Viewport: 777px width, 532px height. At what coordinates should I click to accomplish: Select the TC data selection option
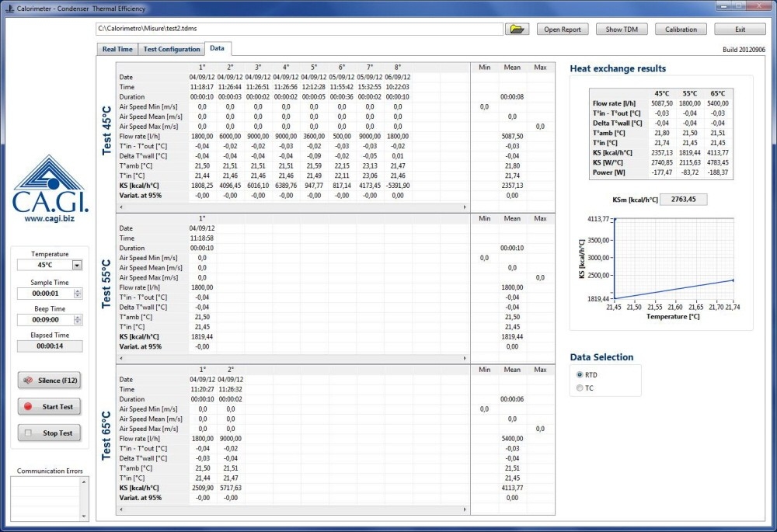[x=580, y=388]
